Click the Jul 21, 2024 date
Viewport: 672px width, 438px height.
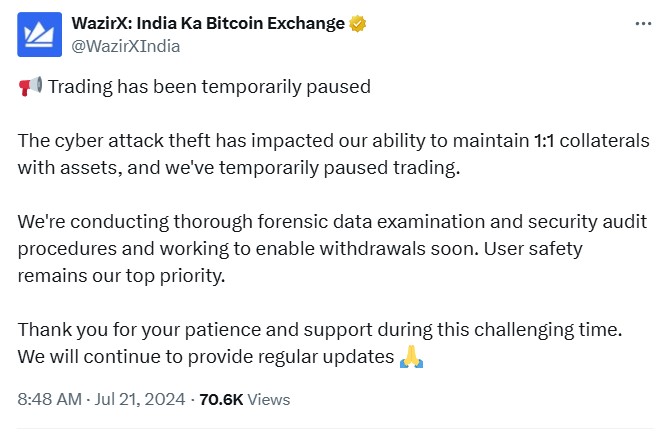pos(140,399)
